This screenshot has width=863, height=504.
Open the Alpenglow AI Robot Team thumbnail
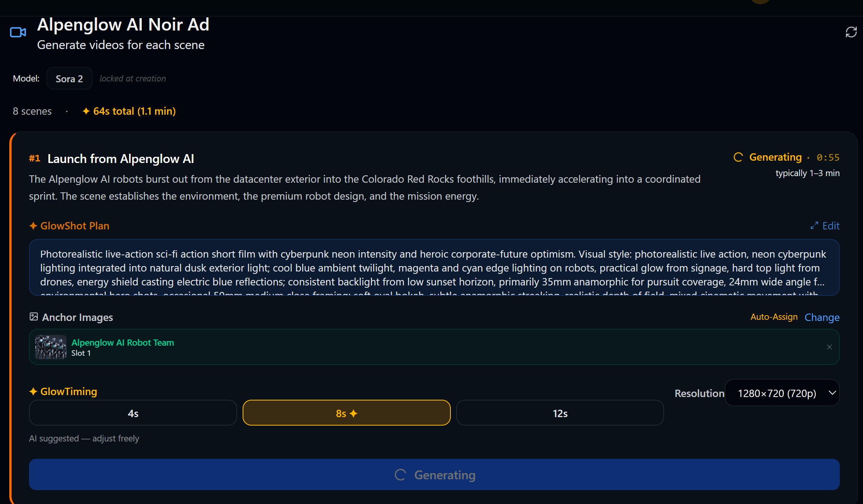(51, 347)
